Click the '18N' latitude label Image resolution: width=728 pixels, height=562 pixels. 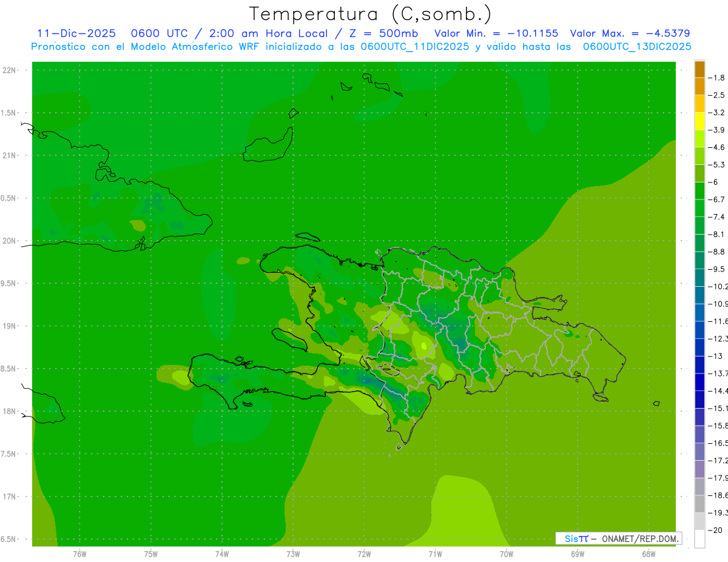click(9, 412)
